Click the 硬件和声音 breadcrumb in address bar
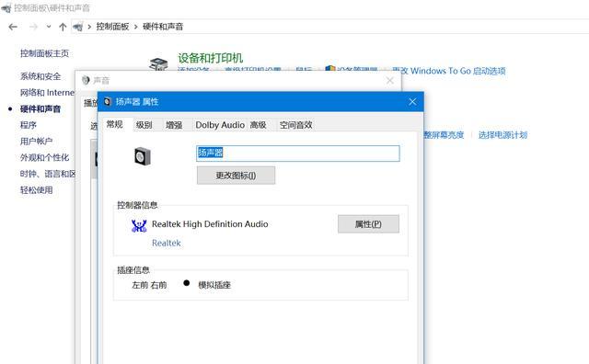This screenshot has height=364, width=589. click(x=163, y=27)
